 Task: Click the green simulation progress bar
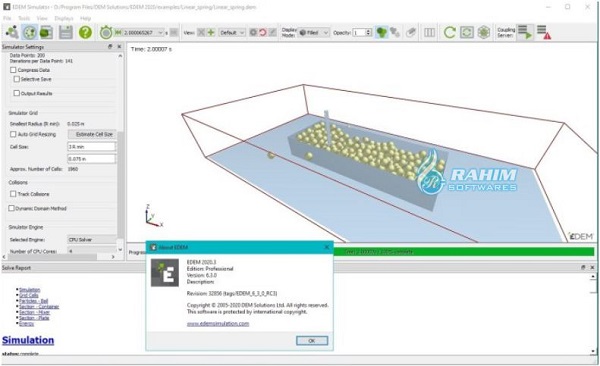pos(464,252)
